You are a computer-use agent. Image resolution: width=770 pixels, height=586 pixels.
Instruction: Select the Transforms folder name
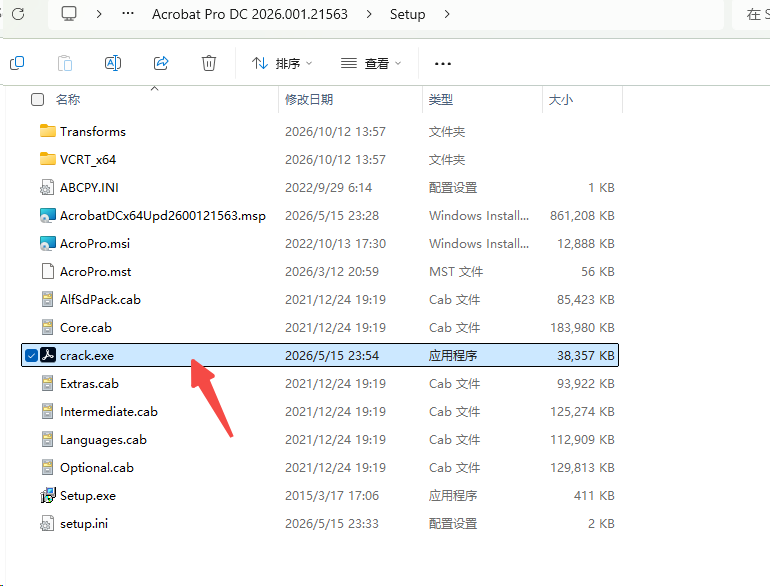click(93, 132)
